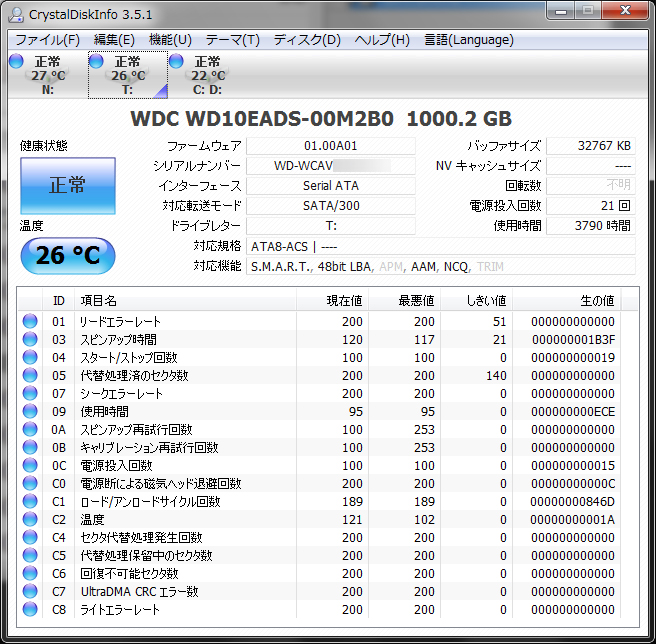Image resolution: width=656 pixels, height=644 pixels.
Task: Click status orb for C1 ロード/アンロードサイクル回数
Action: click(30, 501)
